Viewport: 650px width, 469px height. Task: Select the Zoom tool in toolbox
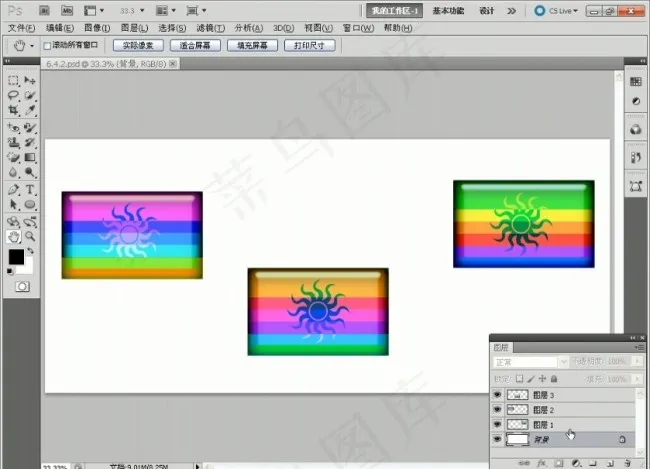pyautogui.click(x=31, y=237)
